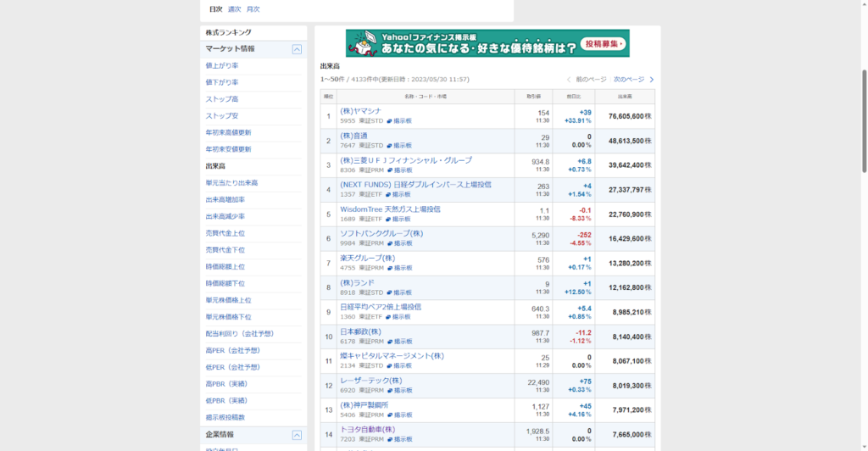This screenshot has height=451, width=868.
Task: Open 単元当たり出来高 ranking
Action: [232, 183]
